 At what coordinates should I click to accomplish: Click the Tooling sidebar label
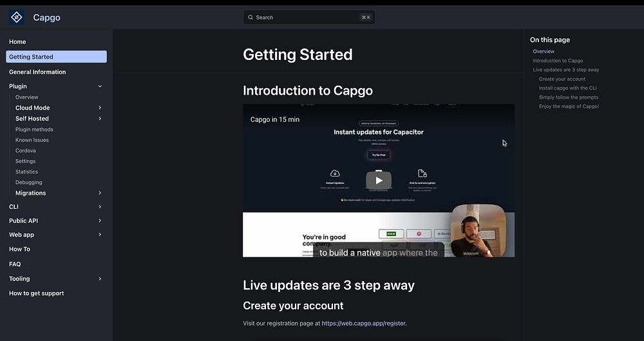(19, 279)
